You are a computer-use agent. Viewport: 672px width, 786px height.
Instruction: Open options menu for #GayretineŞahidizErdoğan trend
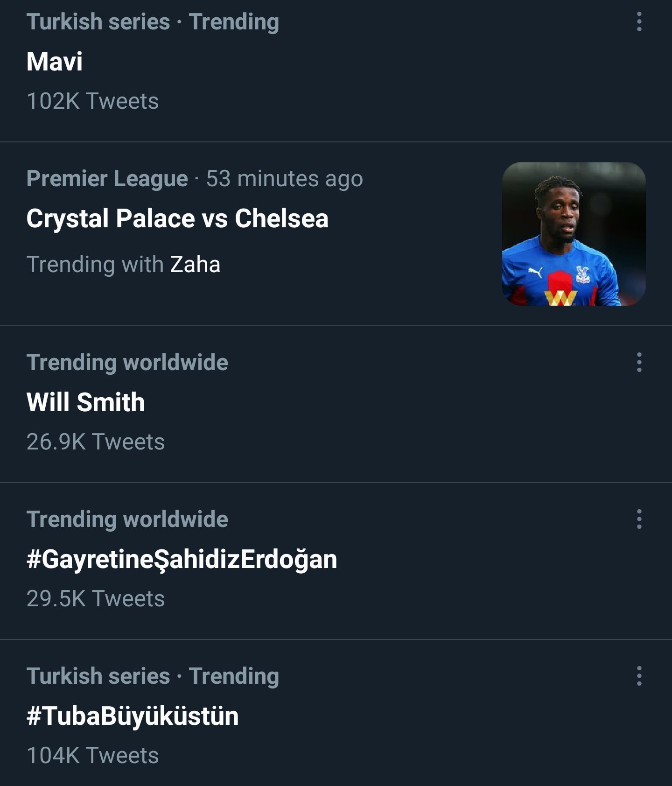click(639, 519)
